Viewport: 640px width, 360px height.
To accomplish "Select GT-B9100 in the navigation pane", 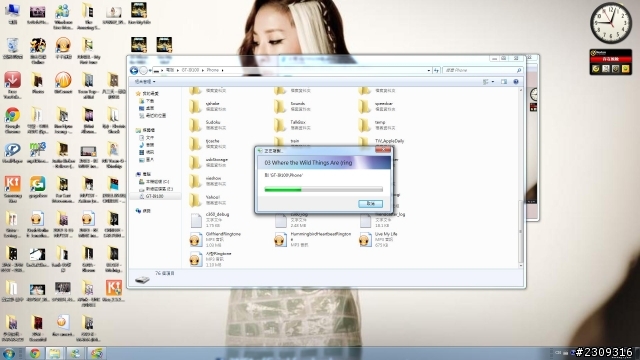I will click(x=155, y=196).
